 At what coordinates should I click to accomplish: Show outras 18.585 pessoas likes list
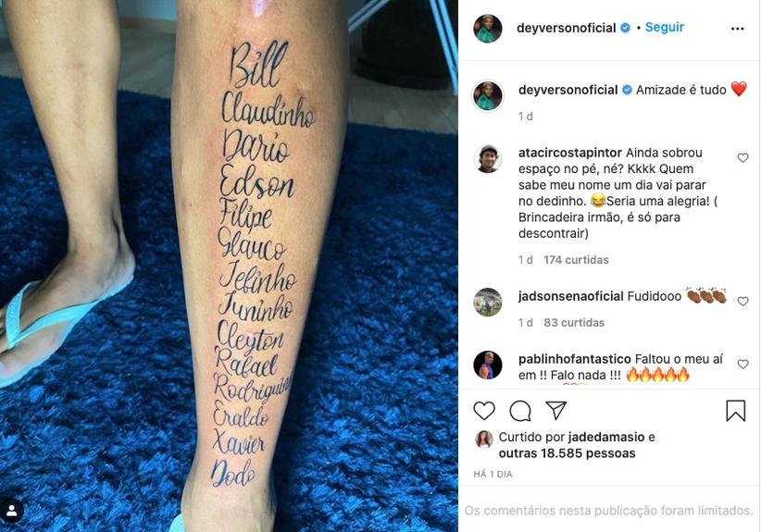point(567,453)
